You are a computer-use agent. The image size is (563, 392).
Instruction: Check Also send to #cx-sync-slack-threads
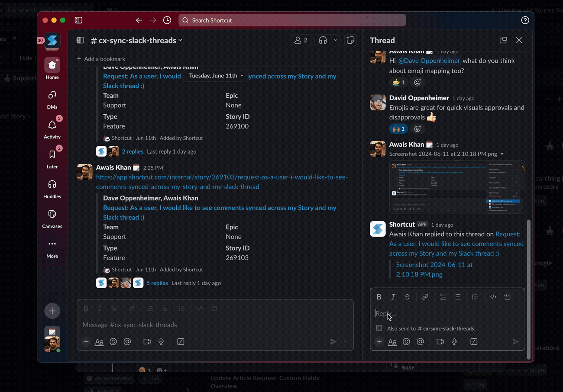[379, 328]
